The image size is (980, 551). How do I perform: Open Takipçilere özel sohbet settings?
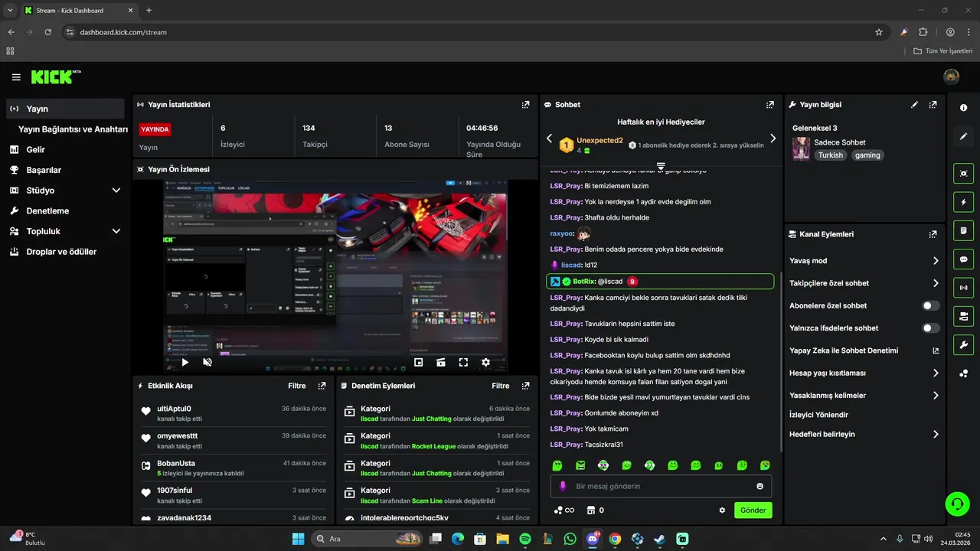pos(864,283)
